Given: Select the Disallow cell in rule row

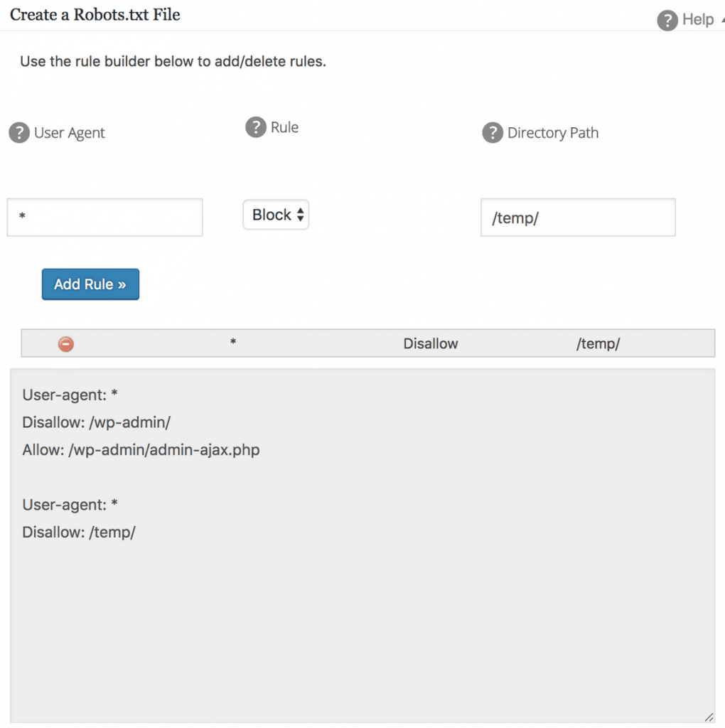Looking at the screenshot, I should (430, 343).
